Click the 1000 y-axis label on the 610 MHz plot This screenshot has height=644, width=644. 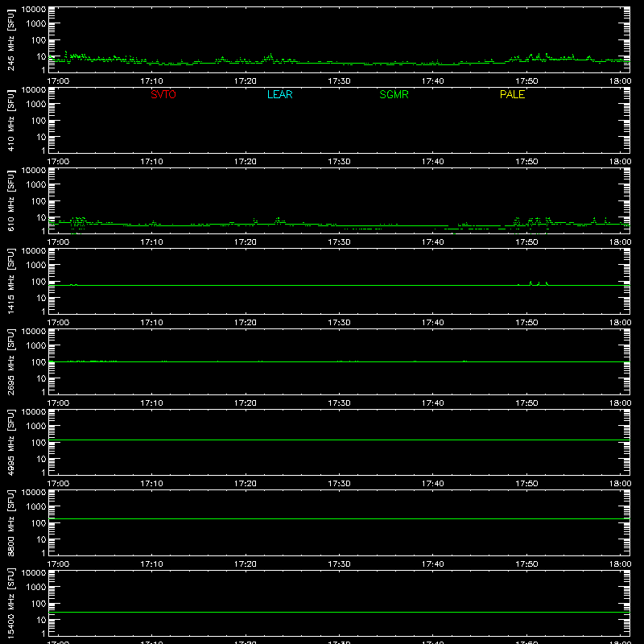[x=36, y=185]
